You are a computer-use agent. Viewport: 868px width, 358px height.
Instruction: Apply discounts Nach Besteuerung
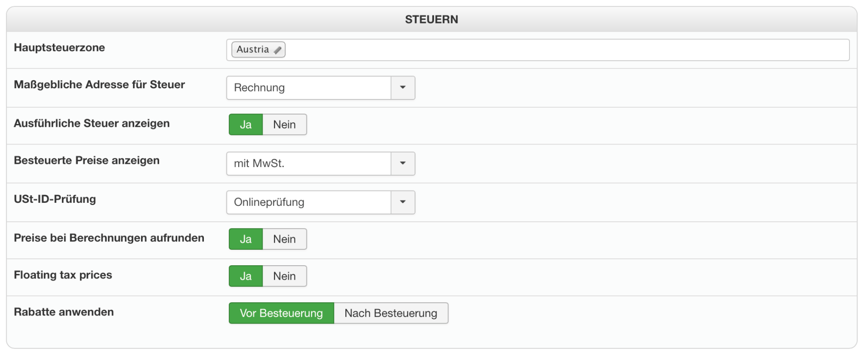pos(391,313)
